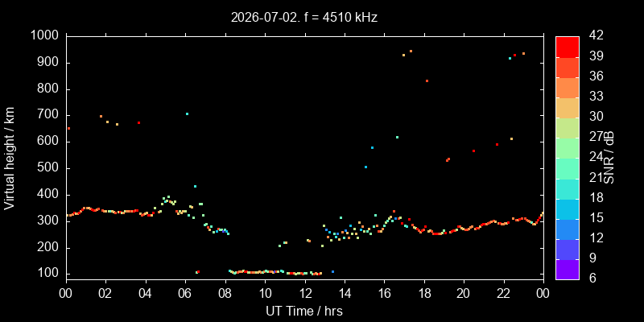Viewport: 644px width, 322px height.
Task: Click the 12 hour tick label
Action: coord(305,292)
